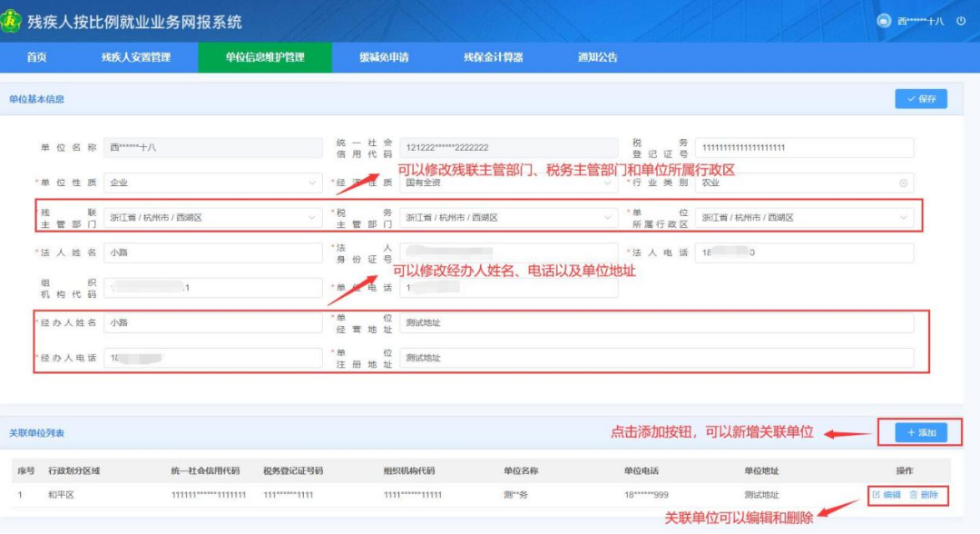Open the 通知公告 tab

[597, 57]
